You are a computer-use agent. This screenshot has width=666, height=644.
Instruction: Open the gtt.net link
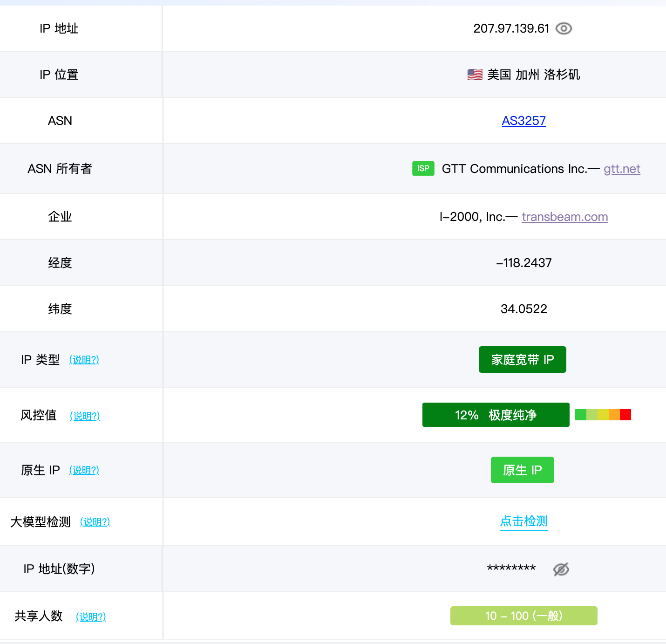(622, 169)
